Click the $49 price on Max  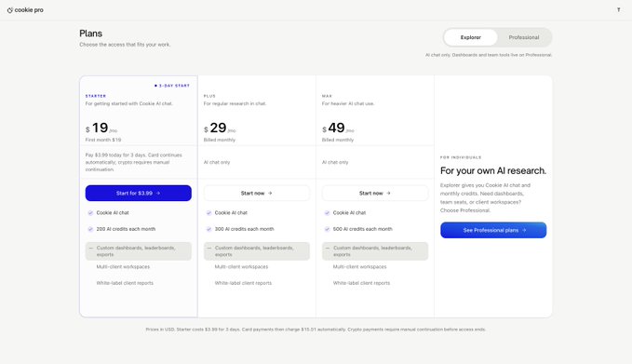(x=338, y=128)
